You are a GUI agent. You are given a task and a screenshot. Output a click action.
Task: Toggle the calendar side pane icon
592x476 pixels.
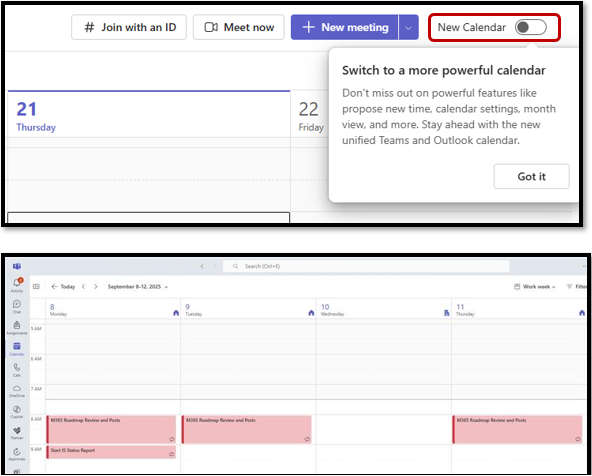36,287
